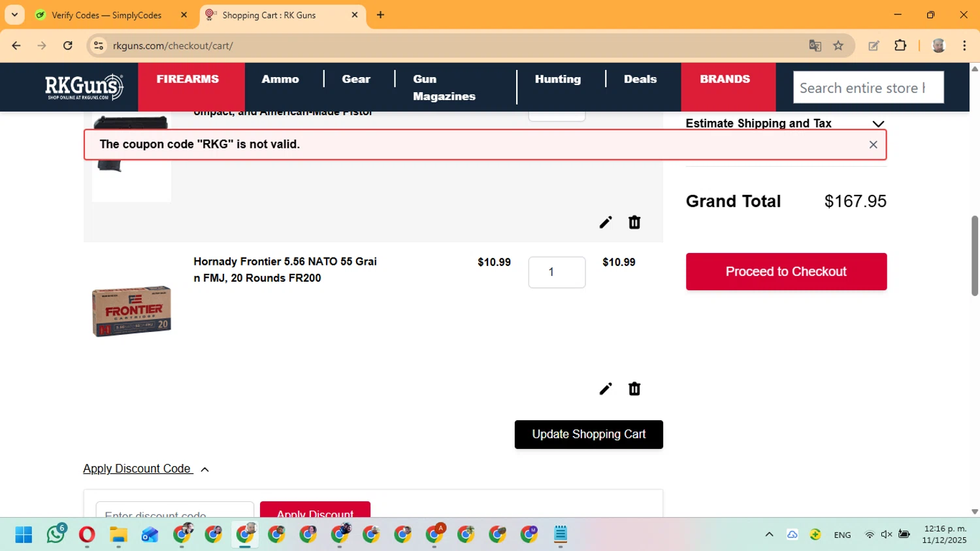Click the page vertical scrollbar thumb
The image size is (980, 551).
975,256
